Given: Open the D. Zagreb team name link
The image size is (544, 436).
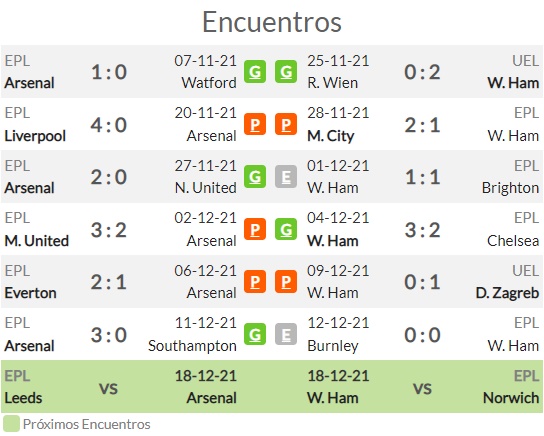Looking at the screenshot, I should [507, 293].
